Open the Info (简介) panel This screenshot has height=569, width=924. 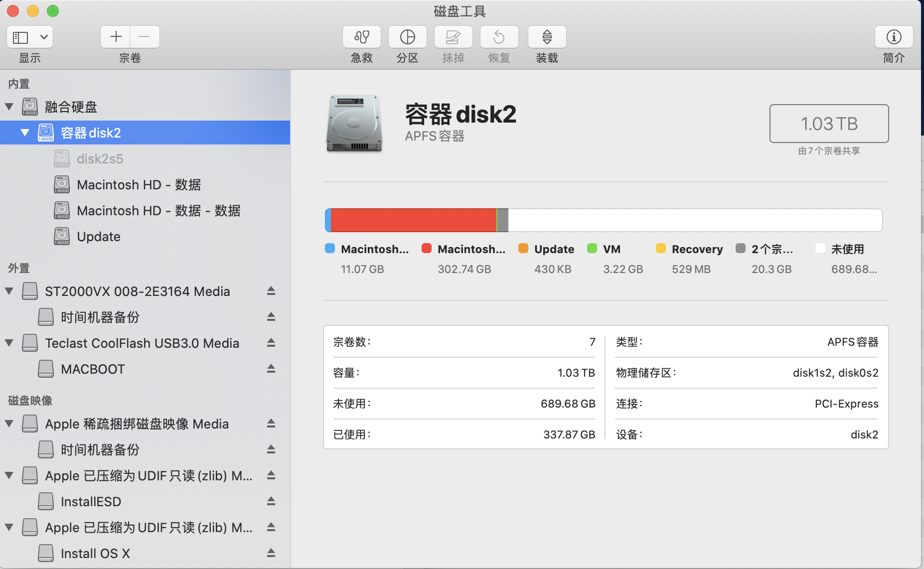(x=894, y=37)
